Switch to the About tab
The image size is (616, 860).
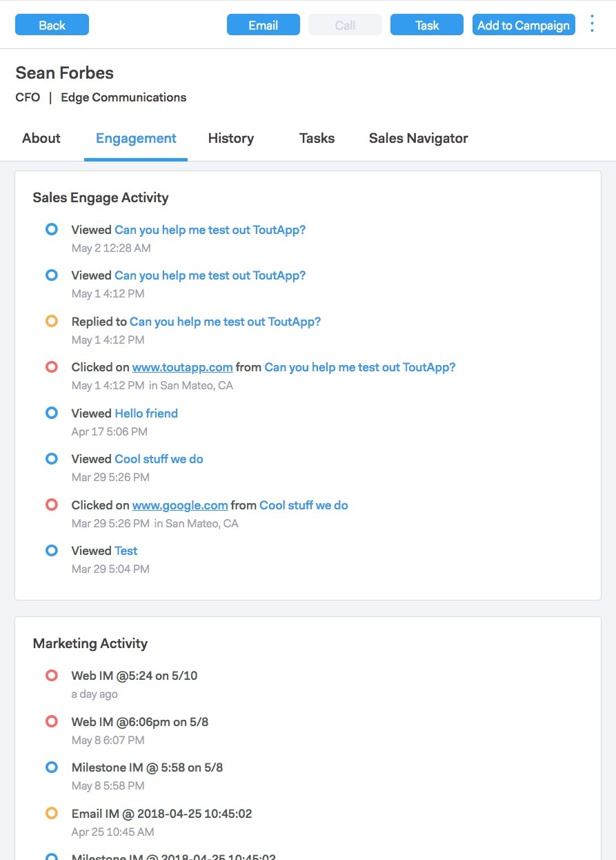point(41,138)
